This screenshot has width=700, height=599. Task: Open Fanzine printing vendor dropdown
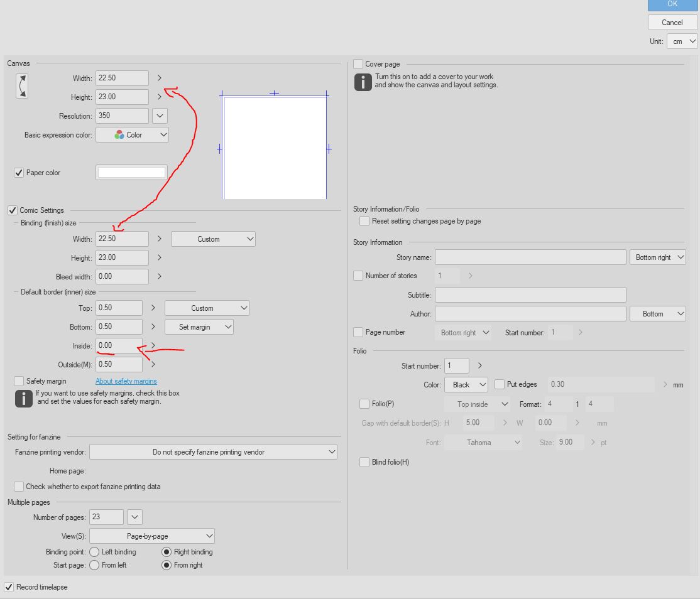coord(214,452)
